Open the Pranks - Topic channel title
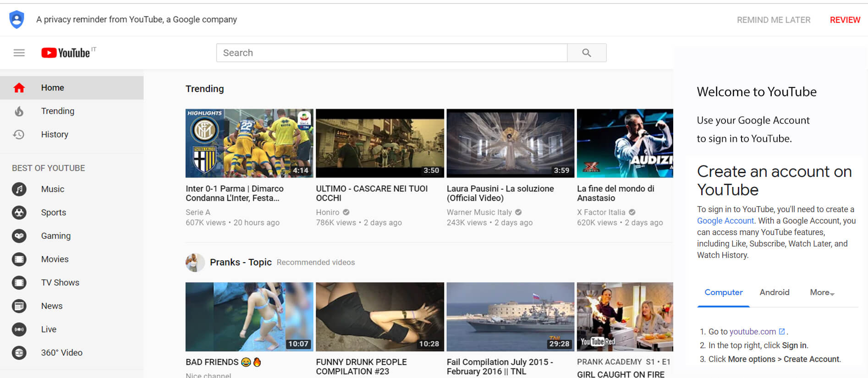Screen dimensions: 868x378 (241, 262)
